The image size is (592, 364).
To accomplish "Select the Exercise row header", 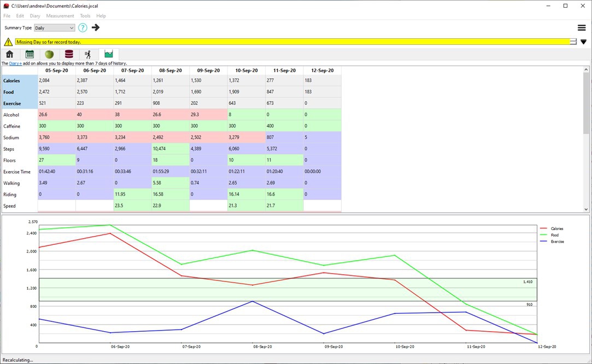I will click(x=20, y=103).
